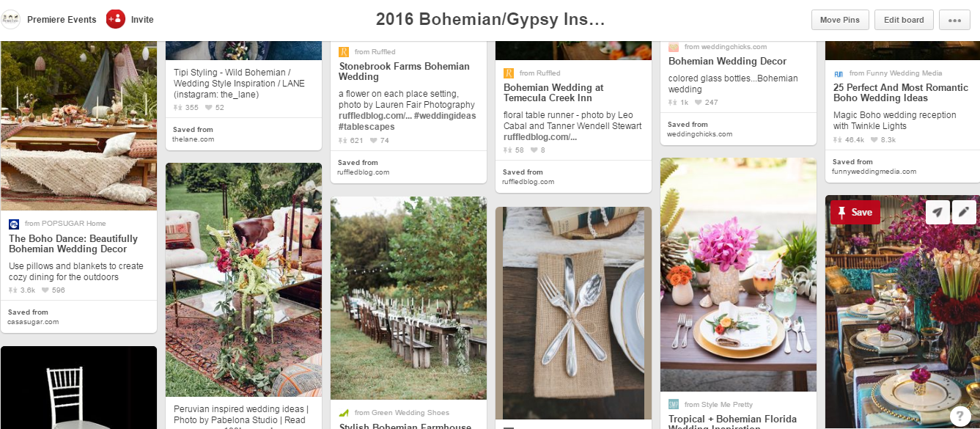Click the Style Me Pretty source icon
Image resolution: width=980 pixels, height=429 pixels.
674,404
